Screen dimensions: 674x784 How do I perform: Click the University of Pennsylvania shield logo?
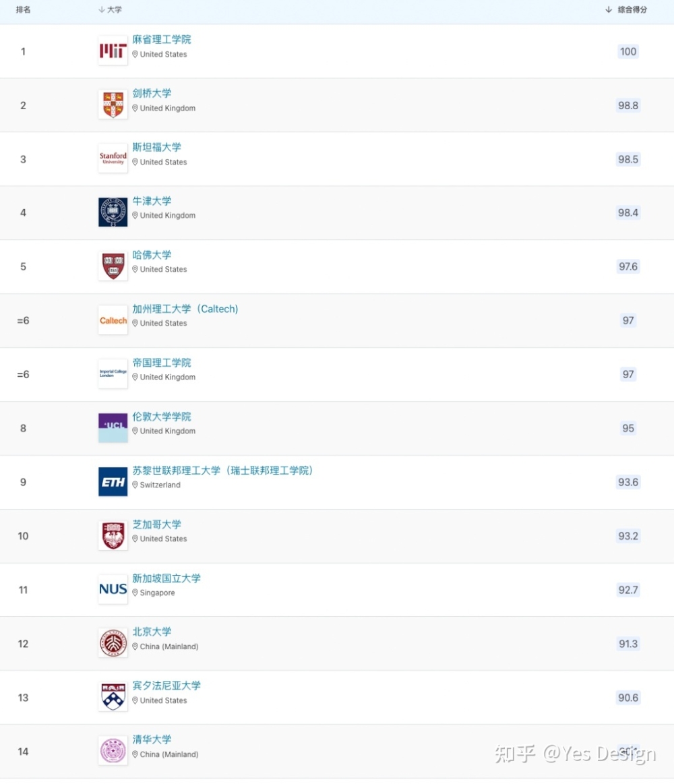click(x=113, y=697)
